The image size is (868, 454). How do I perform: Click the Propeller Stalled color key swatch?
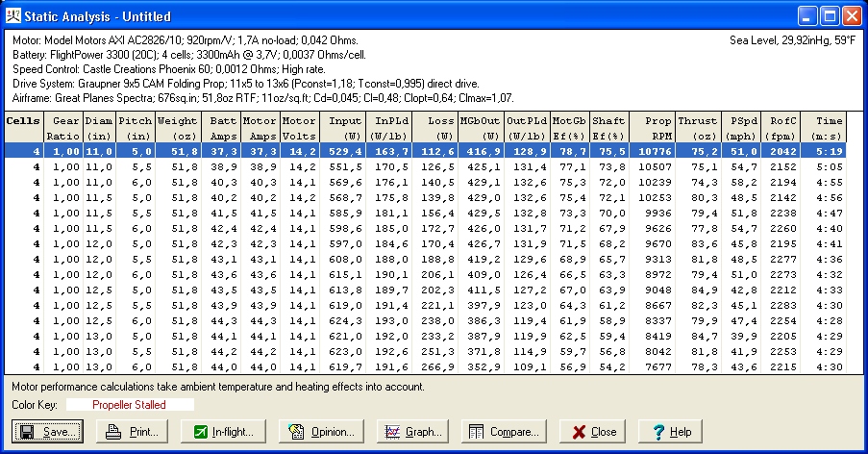click(129, 405)
